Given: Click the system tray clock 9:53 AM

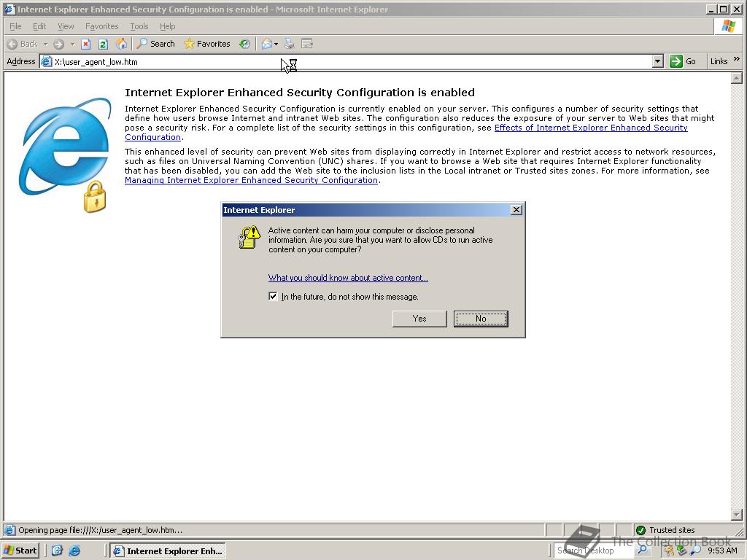Looking at the screenshot, I should [722, 551].
